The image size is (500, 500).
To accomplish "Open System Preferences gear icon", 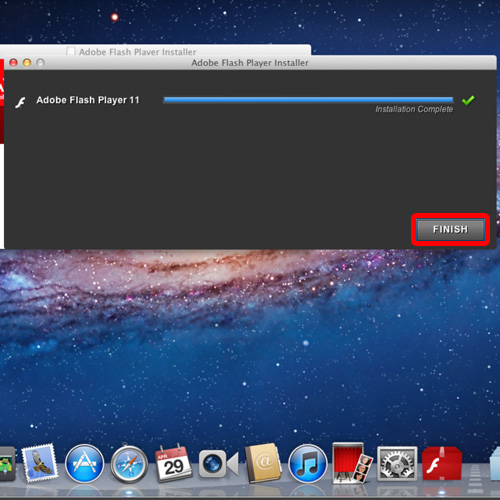I will [397, 464].
